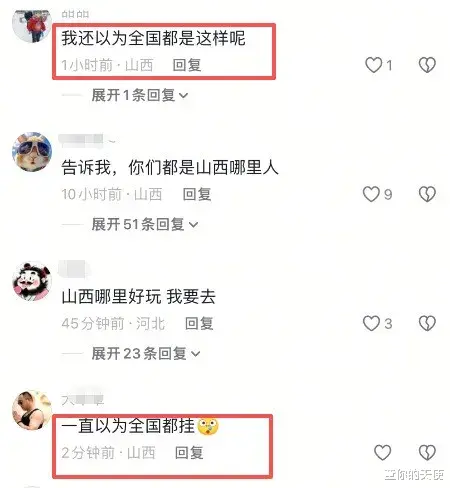The height and width of the screenshot is (488, 450).
Task: Expand '展开23条回复' replies
Action: pos(146,353)
